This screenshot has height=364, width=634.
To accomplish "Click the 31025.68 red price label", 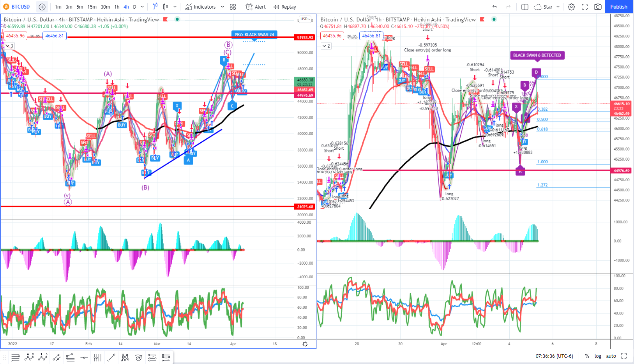I will [305, 207].
